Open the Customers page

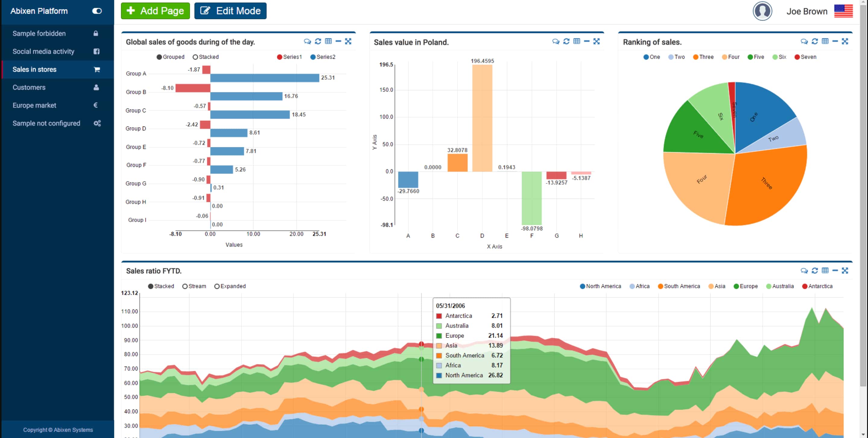click(x=29, y=87)
